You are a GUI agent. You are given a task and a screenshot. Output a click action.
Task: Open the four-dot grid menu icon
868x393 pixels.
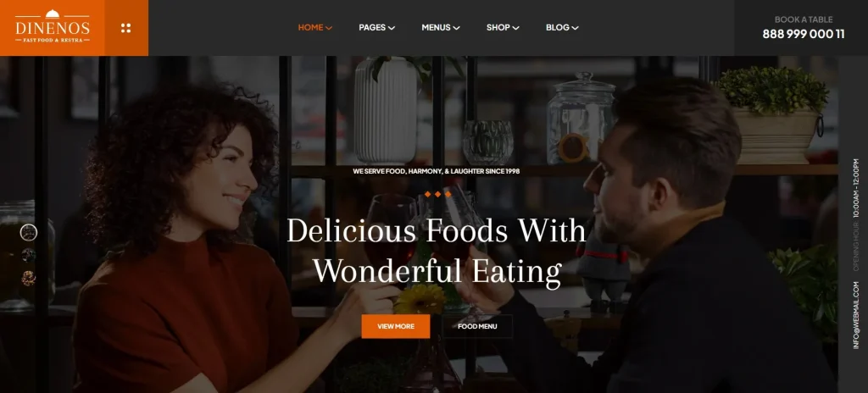(125, 28)
